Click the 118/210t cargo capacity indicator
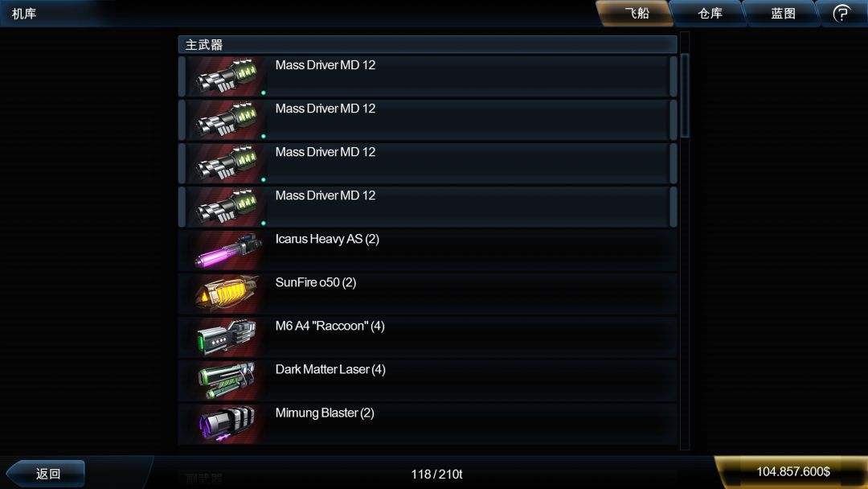The image size is (868, 489). [x=436, y=474]
